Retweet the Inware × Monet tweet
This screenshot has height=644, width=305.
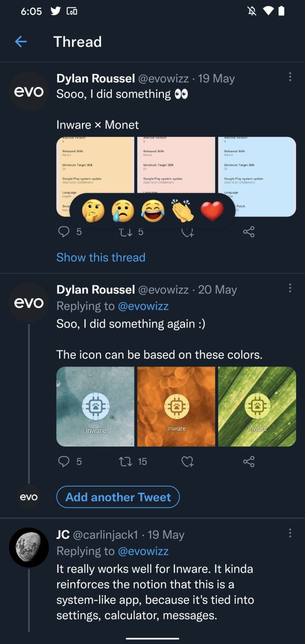126,232
